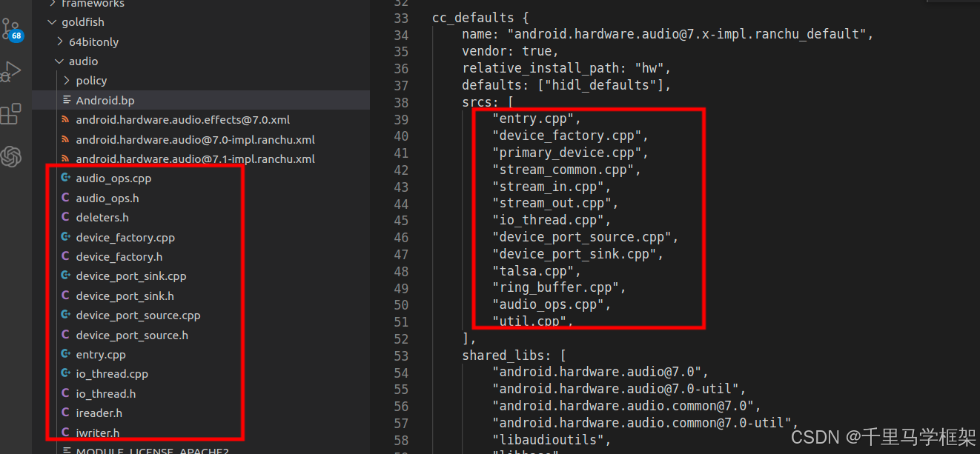Click "libaudioutils" in the editor

pos(552,440)
